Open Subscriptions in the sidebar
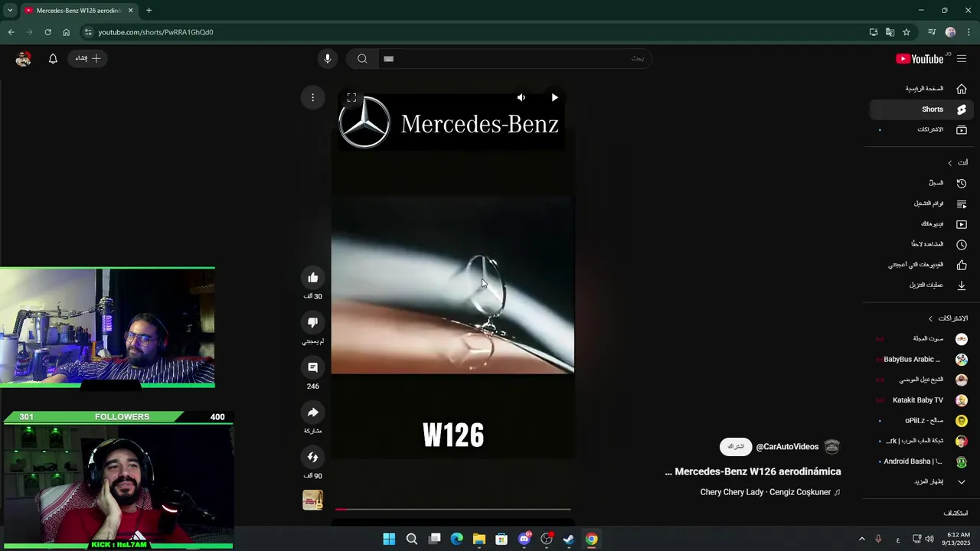 pyautogui.click(x=922, y=129)
